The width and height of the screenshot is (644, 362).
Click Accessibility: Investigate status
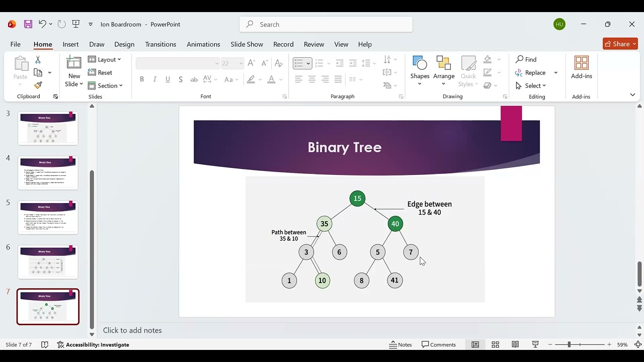93,344
